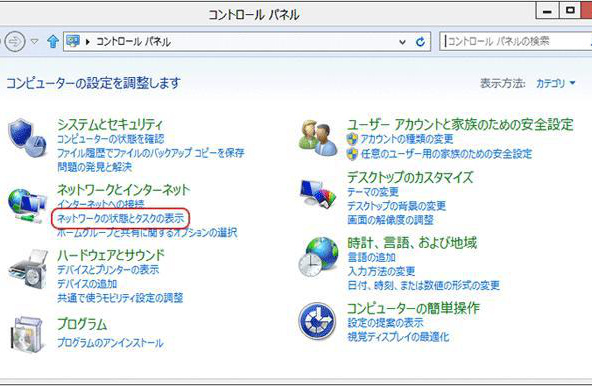Open the User Accounts people icon
The height and width of the screenshot is (386, 592).
[x=318, y=138]
